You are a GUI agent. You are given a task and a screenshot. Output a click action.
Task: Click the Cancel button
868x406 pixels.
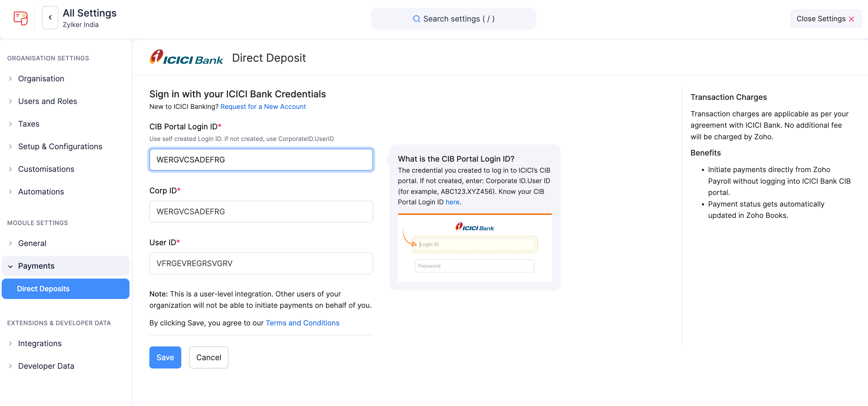tap(209, 357)
